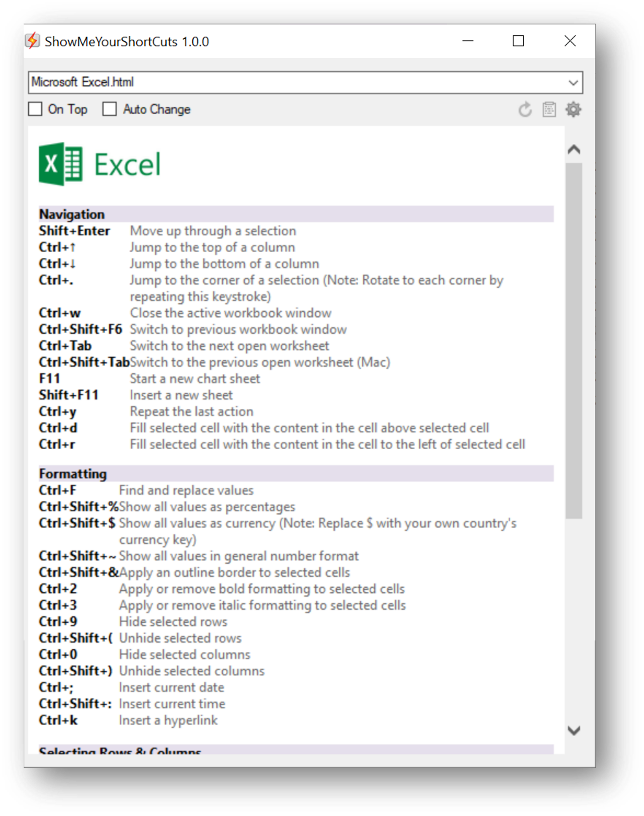The image size is (644, 816).
Task: Click the Navigation section header
Action: coord(296,214)
